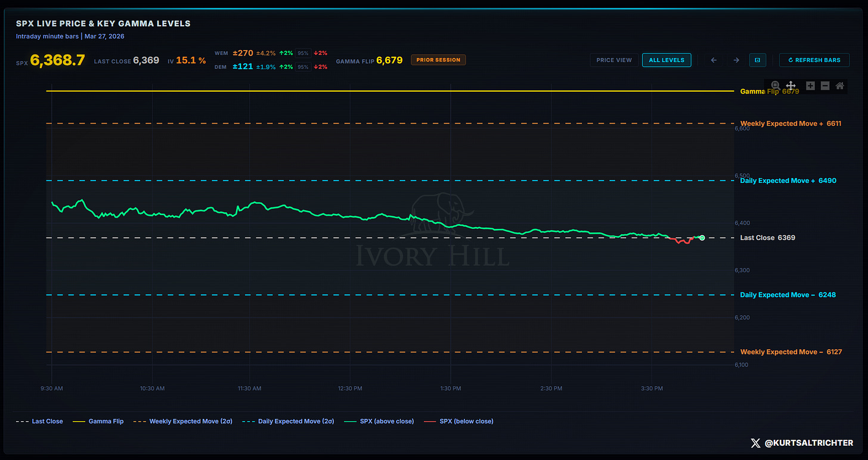Viewport: 868px width, 460px height.
Task: Select the All Levels view
Action: 666,60
